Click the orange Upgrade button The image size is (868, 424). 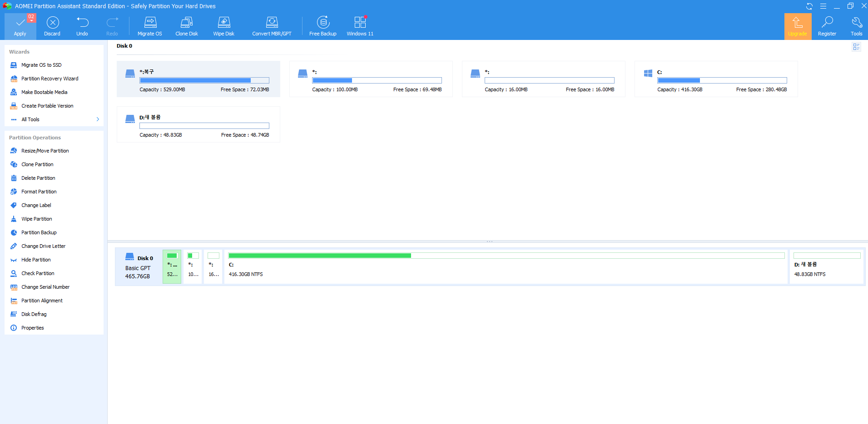(x=798, y=26)
